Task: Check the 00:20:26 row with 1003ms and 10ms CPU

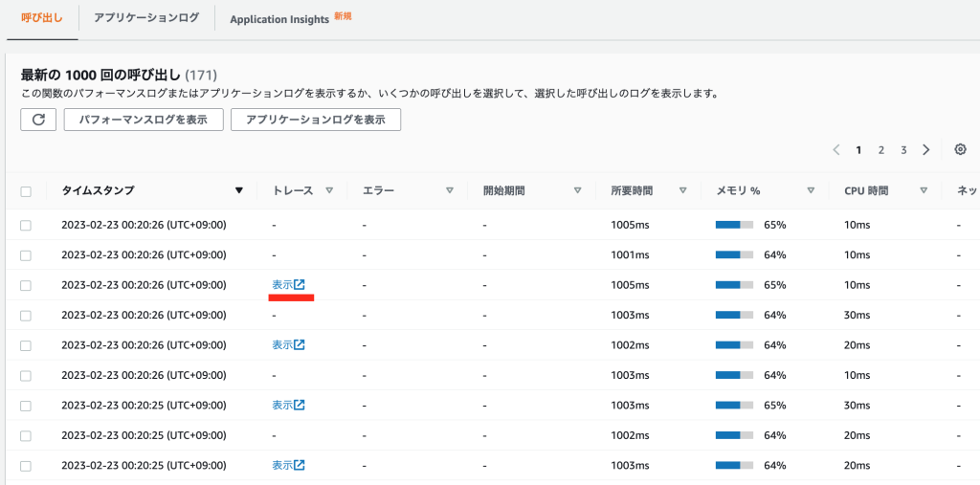Action: click(26, 375)
